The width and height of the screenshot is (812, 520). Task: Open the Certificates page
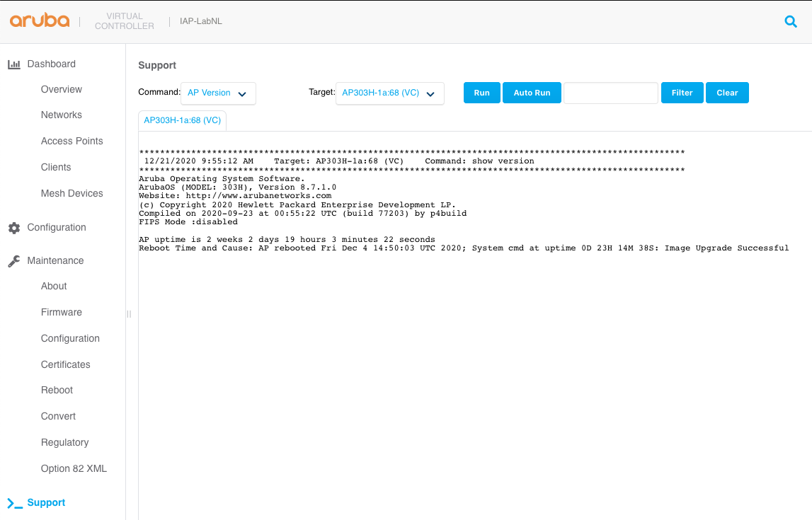66,364
